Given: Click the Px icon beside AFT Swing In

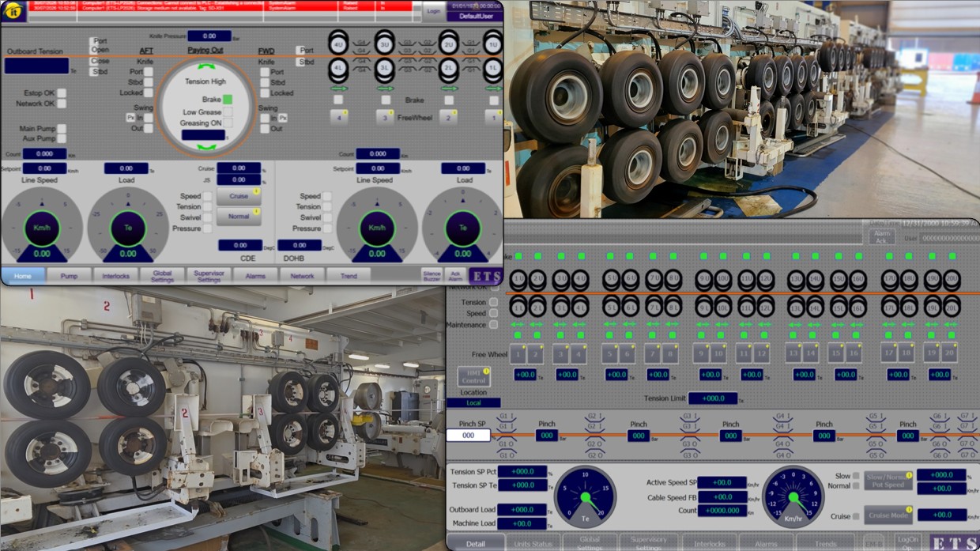Looking at the screenshot, I should click(131, 118).
